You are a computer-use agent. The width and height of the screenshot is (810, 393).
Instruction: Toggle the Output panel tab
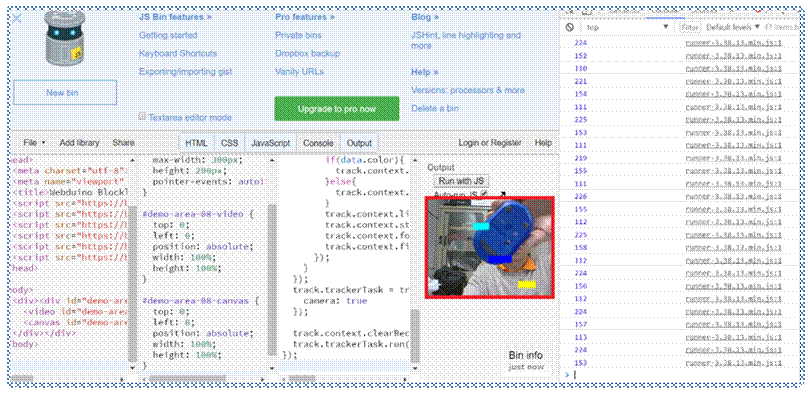pos(359,143)
